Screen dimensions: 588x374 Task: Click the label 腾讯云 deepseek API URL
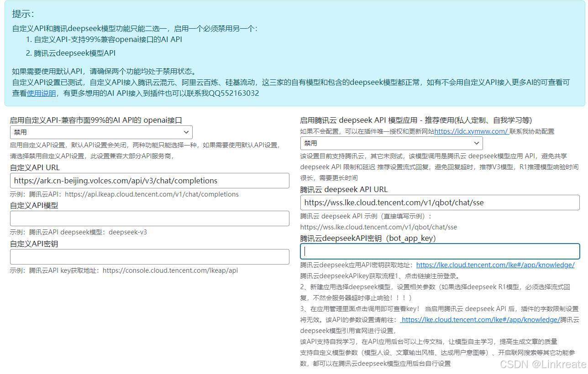[344, 189]
